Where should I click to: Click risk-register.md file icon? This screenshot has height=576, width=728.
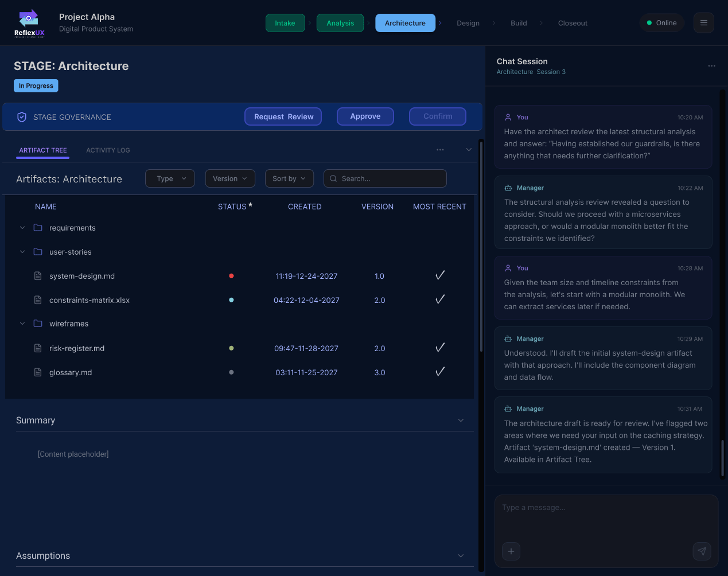[x=38, y=348]
